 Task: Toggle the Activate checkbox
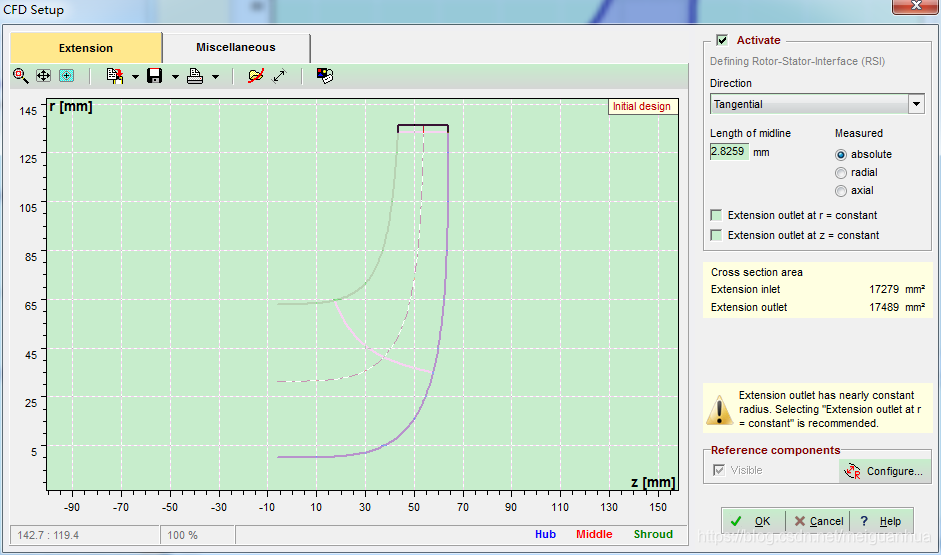(722, 40)
